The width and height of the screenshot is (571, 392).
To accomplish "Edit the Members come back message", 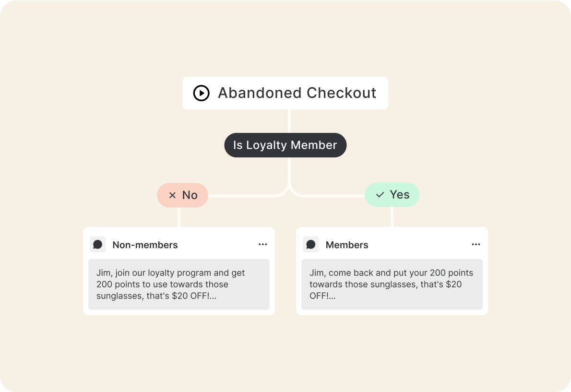I will click(x=392, y=284).
